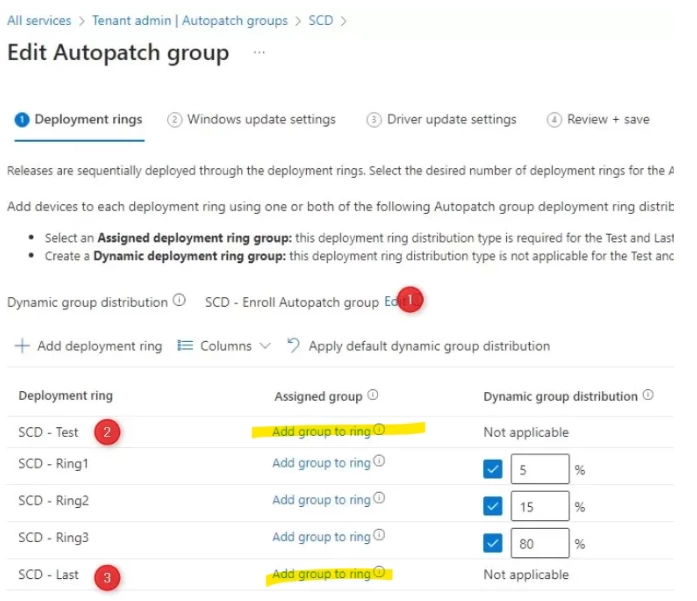
Task: Click the Columns list icon
Action: (x=185, y=345)
